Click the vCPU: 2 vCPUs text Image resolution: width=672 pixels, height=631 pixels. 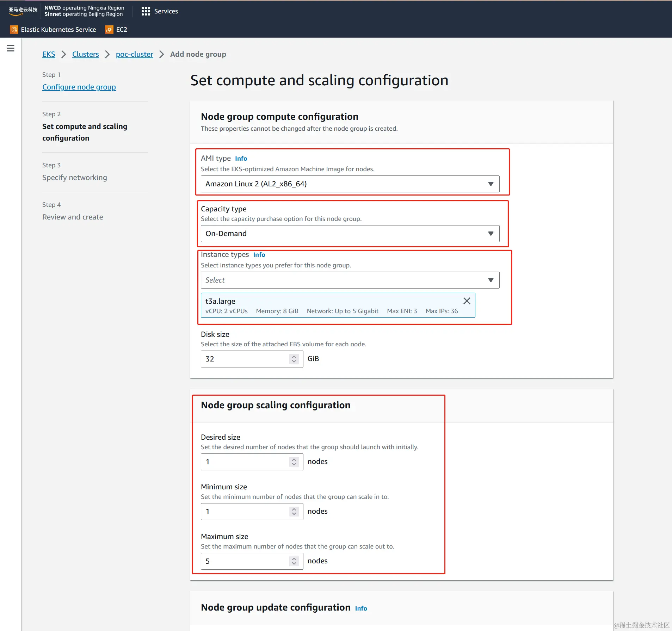pos(226,311)
